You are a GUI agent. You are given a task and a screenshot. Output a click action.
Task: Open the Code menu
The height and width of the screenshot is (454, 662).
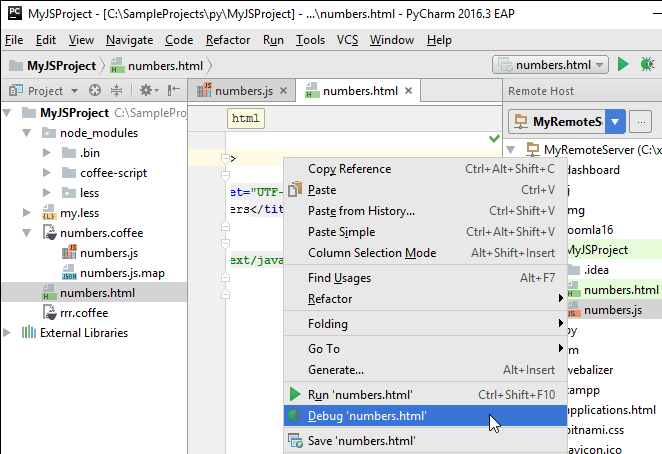click(179, 40)
